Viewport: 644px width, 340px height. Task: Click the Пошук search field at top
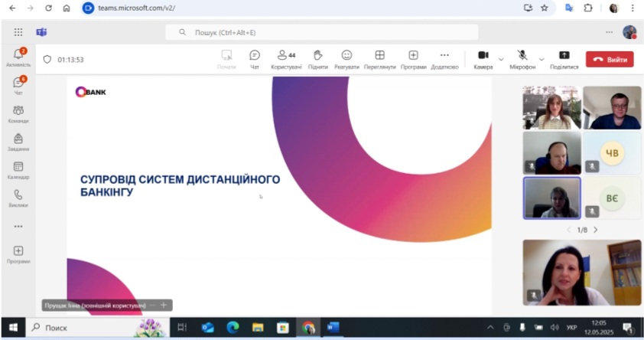tap(321, 32)
